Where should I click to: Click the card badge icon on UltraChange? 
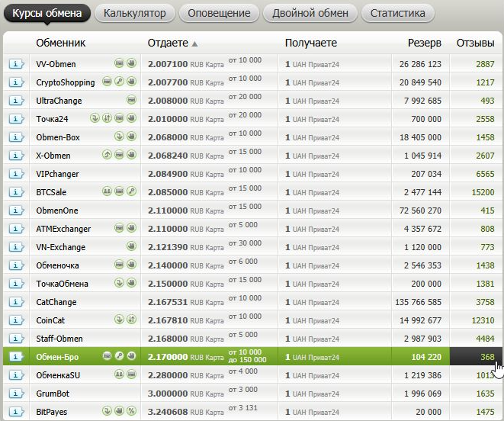tap(131, 100)
